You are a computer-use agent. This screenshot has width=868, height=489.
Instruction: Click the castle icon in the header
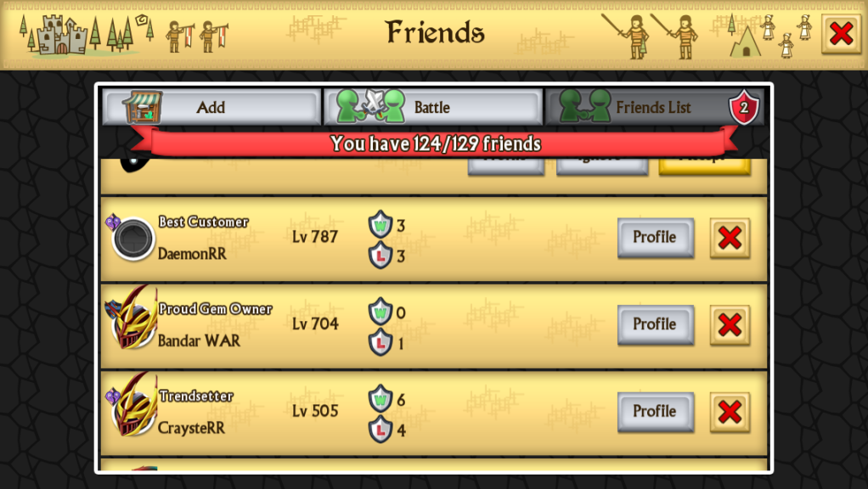[x=62, y=35]
